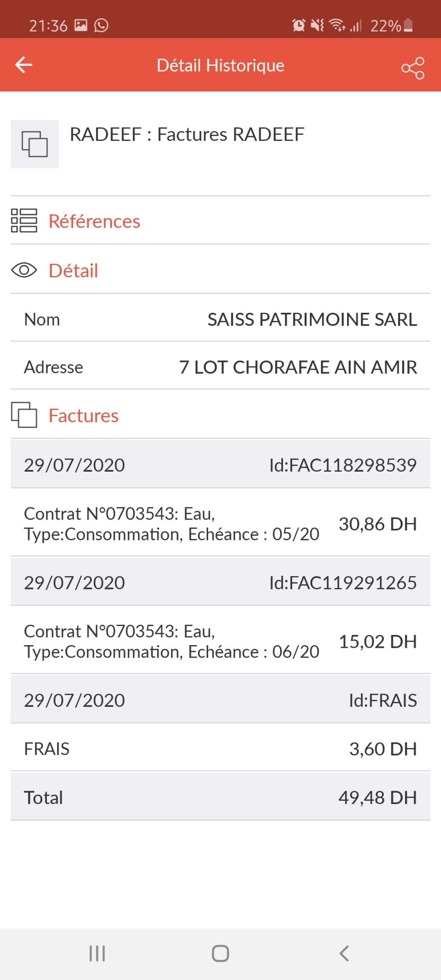Tap the eye icon beside Détail
441x980 pixels.
coord(24,270)
